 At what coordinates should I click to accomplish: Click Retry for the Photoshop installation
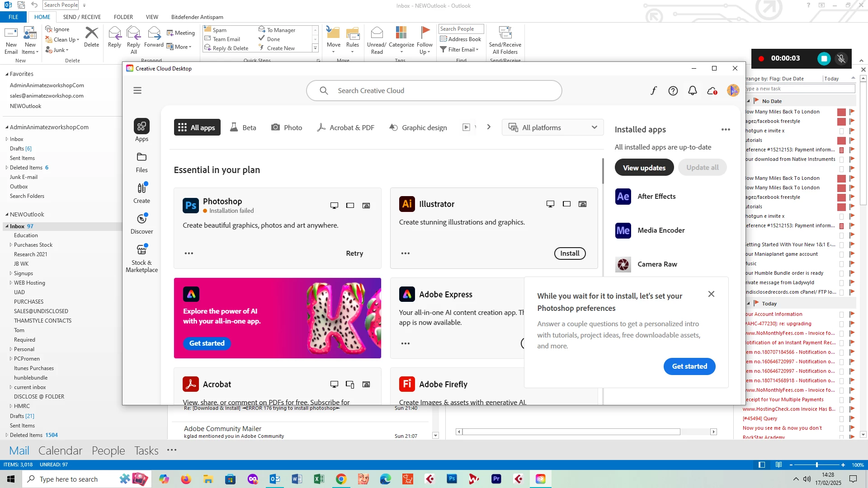pyautogui.click(x=354, y=253)
